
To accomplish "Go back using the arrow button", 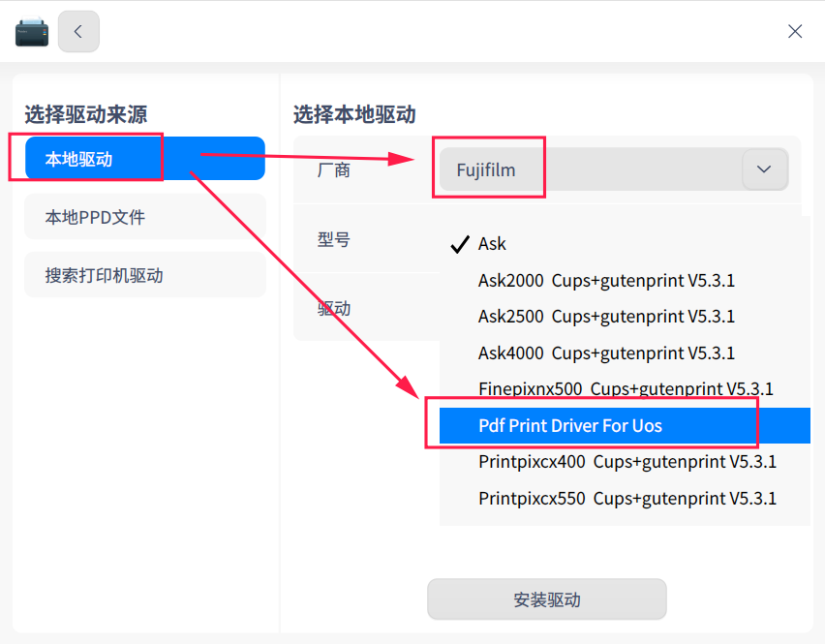I will 78,32.
